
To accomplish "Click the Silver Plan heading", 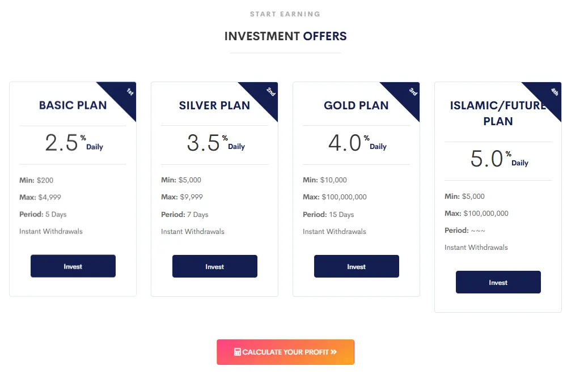I will coord(214,105).
